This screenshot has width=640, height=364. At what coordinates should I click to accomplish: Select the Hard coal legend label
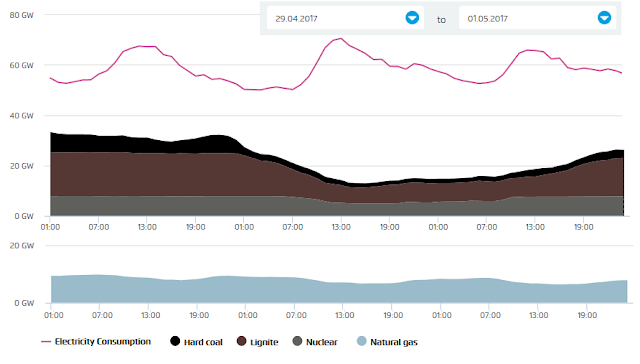[x=203, y=342]
